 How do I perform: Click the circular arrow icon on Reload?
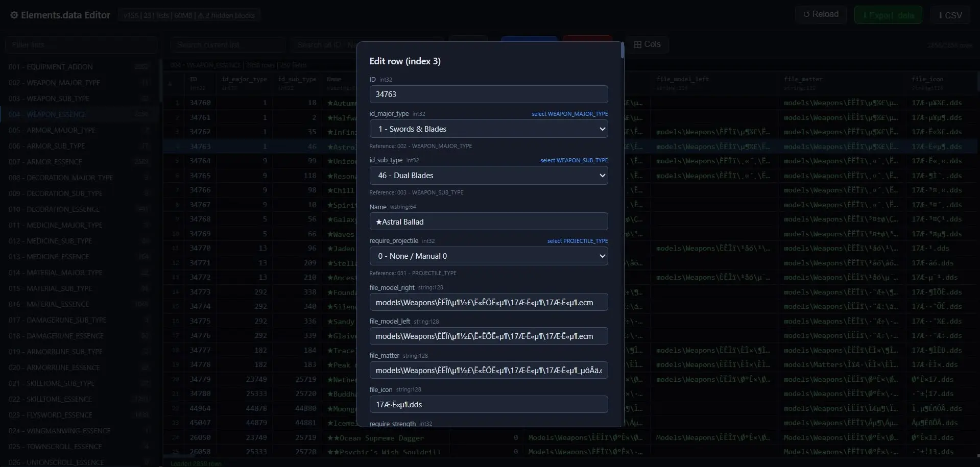click(806, 14)
